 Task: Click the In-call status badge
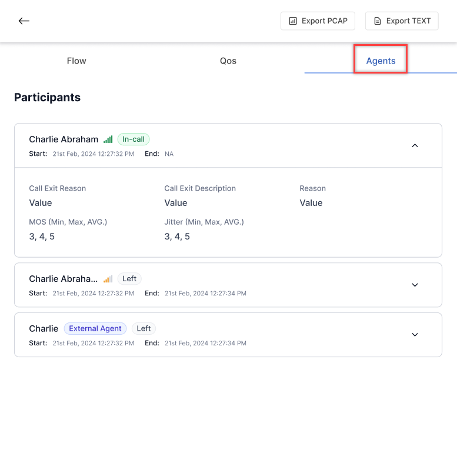134,139
